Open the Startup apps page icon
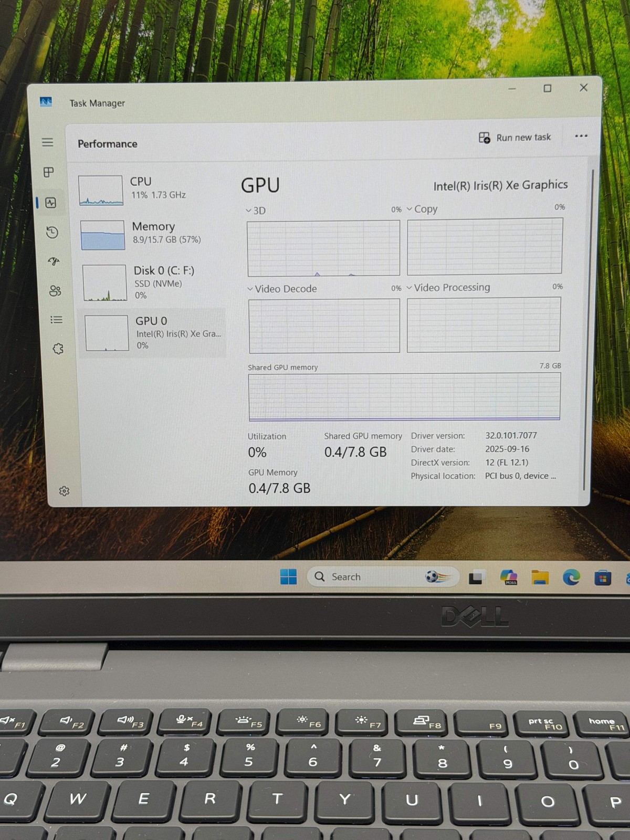The image size is (630, 840). click(x=54, y=261)
